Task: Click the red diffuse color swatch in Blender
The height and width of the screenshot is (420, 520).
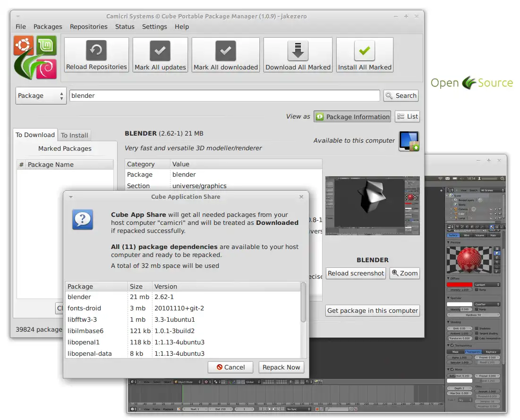Action: (x=460, y=284)
